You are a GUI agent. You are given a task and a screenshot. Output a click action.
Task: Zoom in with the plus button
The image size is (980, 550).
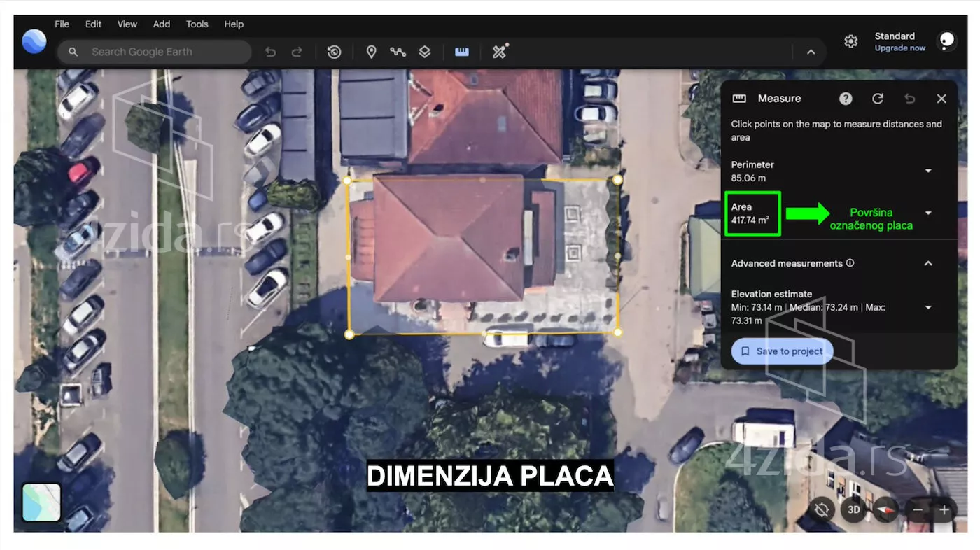[944, 509]
